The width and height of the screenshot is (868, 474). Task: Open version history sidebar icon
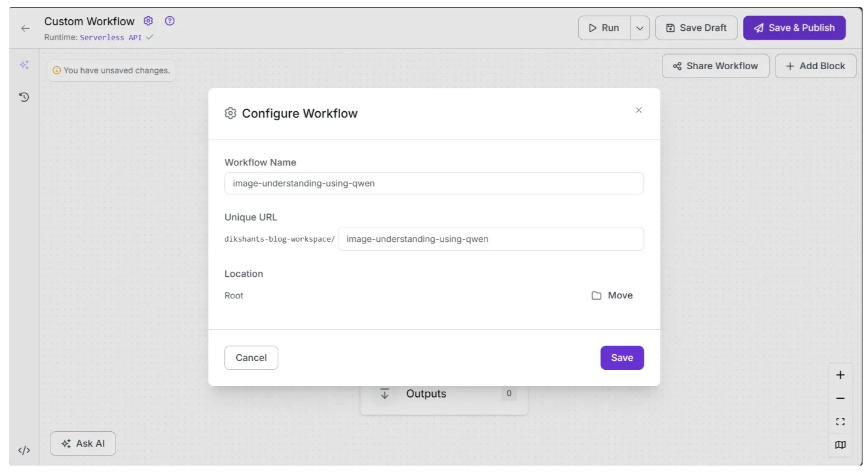(x=24, y=97)
